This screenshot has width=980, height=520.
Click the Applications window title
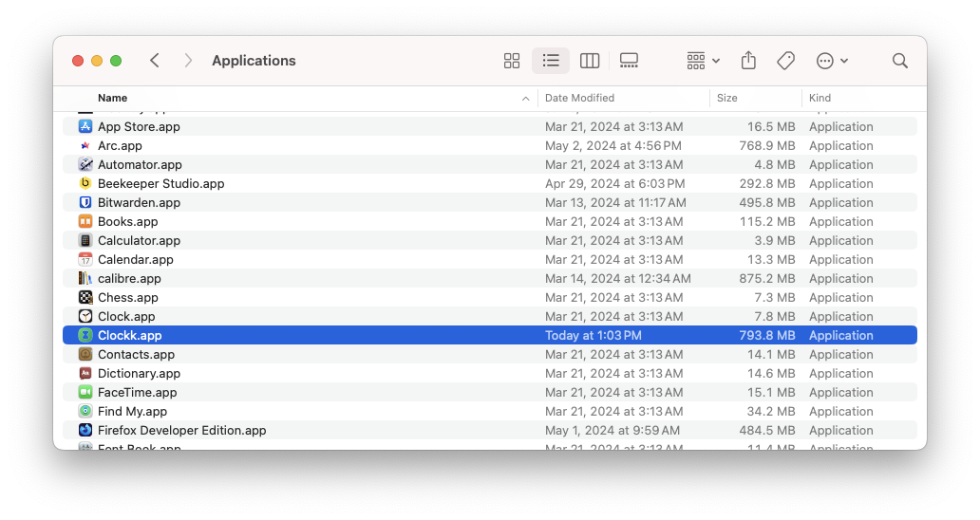(x=254, y=61)
